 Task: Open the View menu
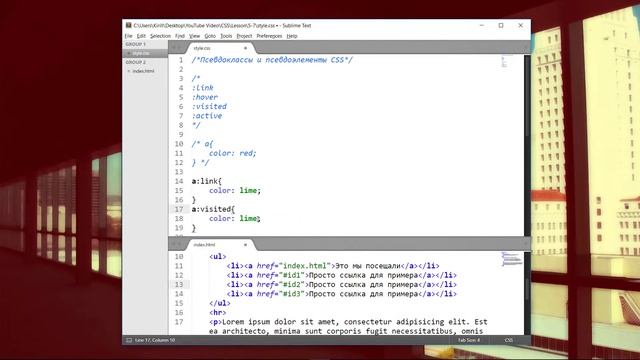tap(195, 36)
